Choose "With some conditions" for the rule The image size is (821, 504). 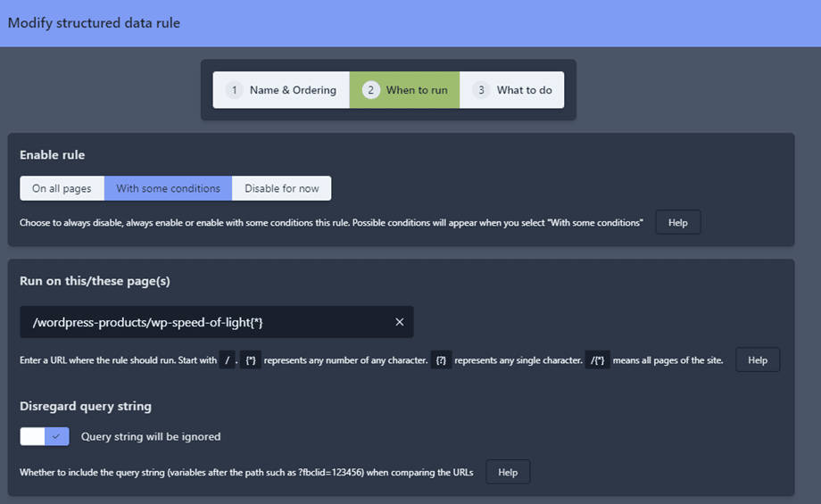(168, 188)
